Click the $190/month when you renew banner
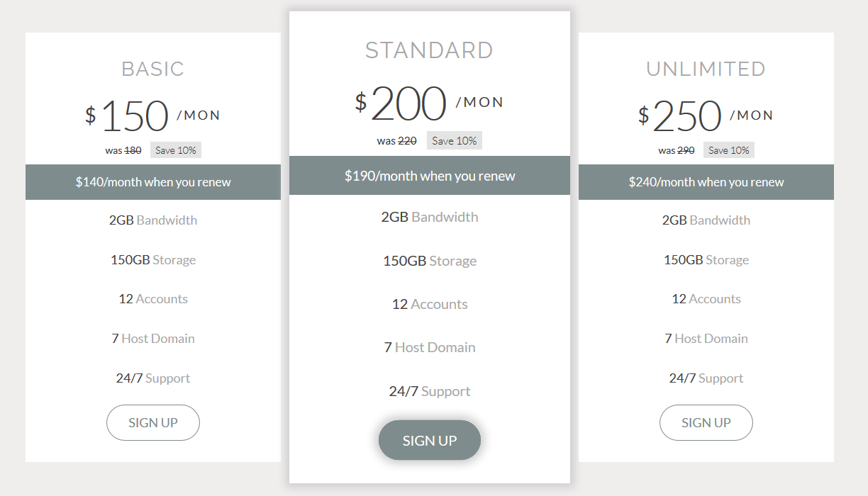This screenshot has height=496, width=868. [x=430, y=176]
